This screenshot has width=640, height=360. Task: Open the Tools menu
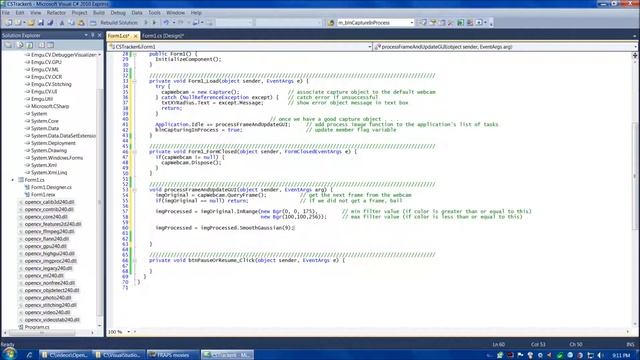[x=154, y=13]
